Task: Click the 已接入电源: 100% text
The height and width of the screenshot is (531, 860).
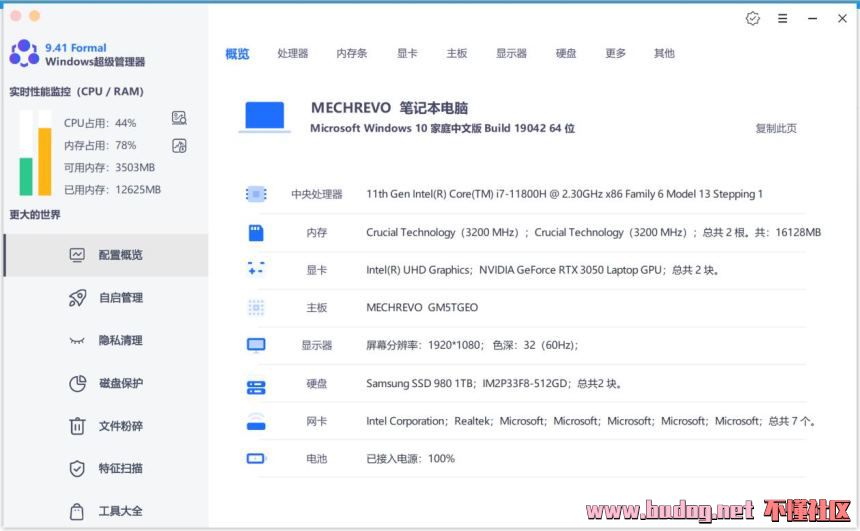Action: tap(410, 459)
